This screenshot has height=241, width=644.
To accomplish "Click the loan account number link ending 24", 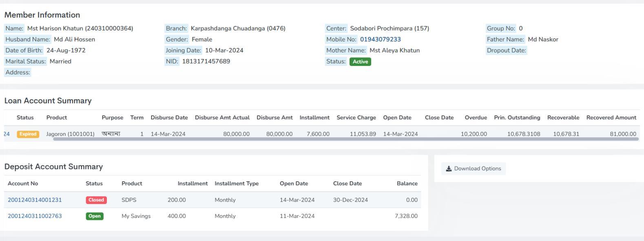I will pos(7,134).
